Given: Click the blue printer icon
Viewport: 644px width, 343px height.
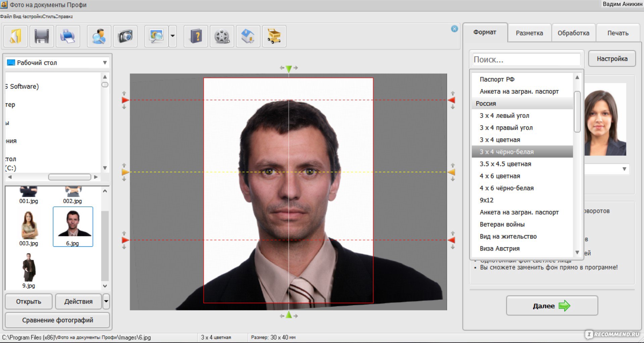Looking at the screenshot, I should pos(68,36).
